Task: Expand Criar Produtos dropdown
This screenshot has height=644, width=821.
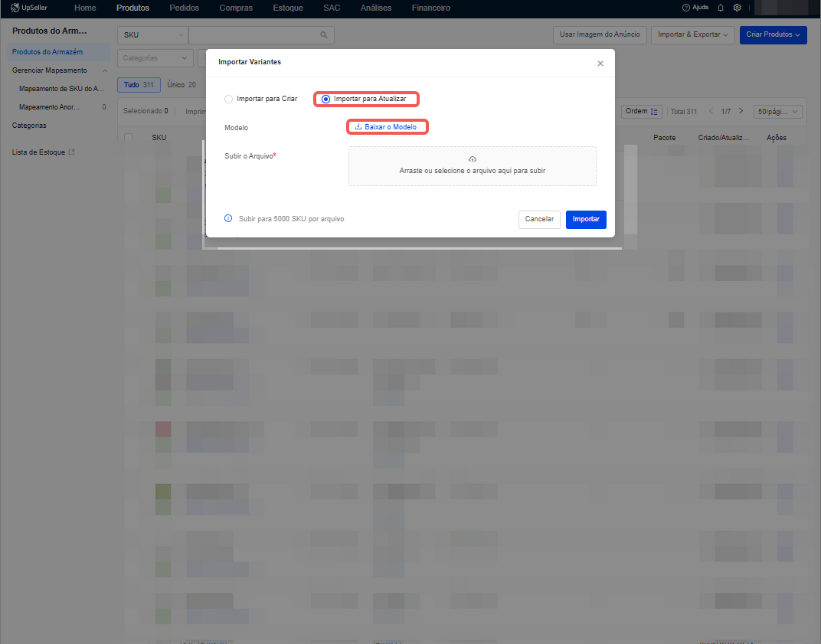Action: click(x=773, y=34)
